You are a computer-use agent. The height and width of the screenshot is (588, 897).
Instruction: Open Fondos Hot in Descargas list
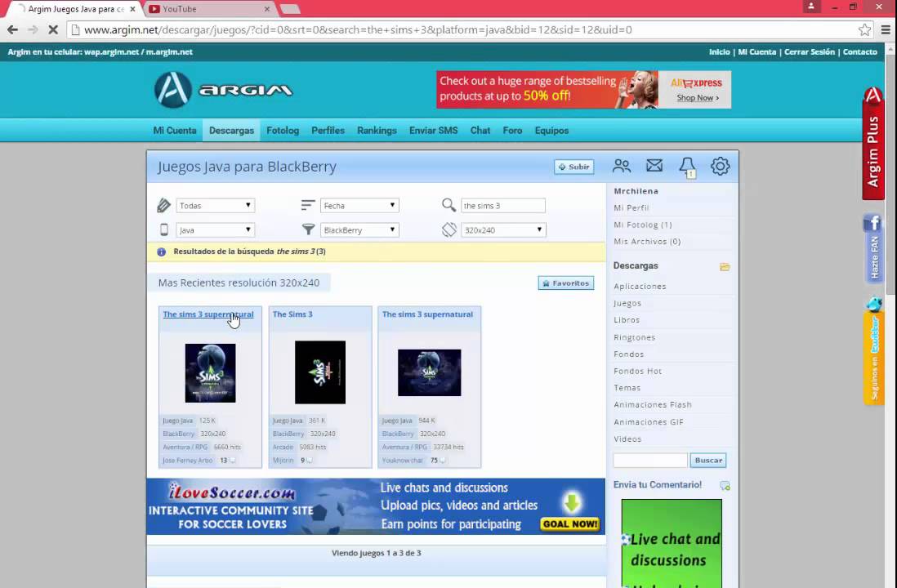tap(637, 371)
